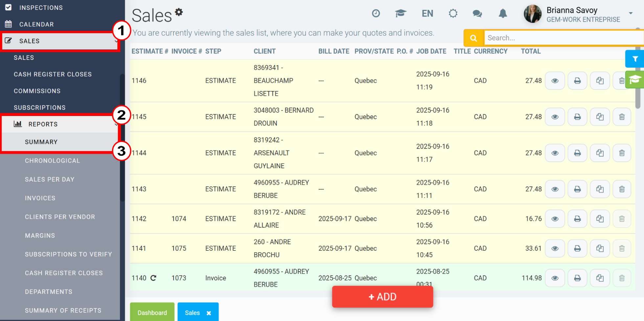Viewport: 644px width, 321px height.
Task: Click the gear icon beside Sales title
Action: (179, 12)
